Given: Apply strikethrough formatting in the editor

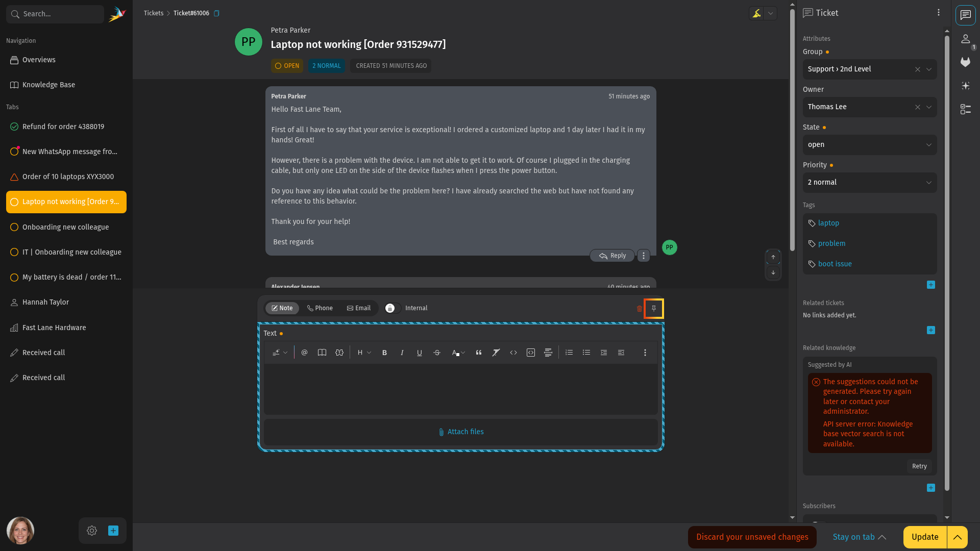Looking at the screenshot, I should click(x=437, y=353).
